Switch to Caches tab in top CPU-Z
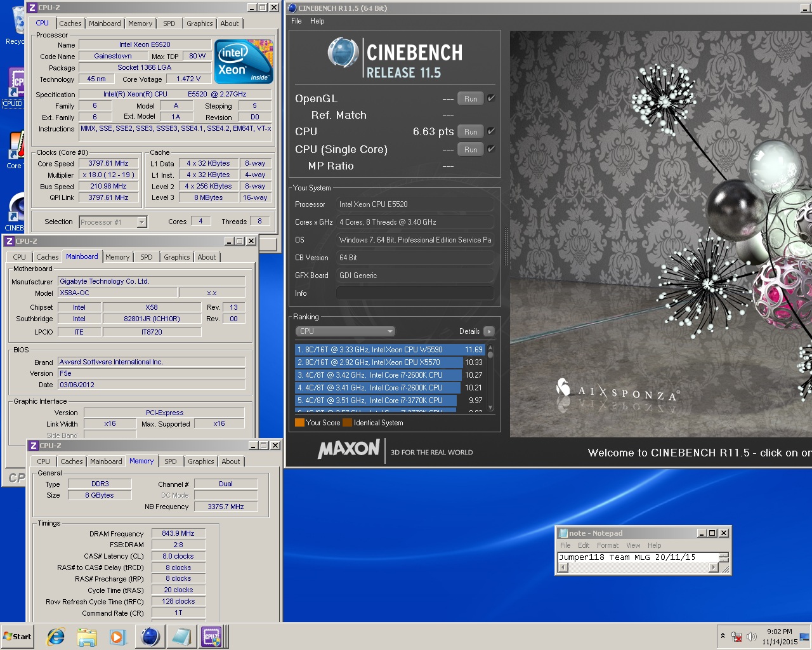812x650 pixels. point(70,23)
